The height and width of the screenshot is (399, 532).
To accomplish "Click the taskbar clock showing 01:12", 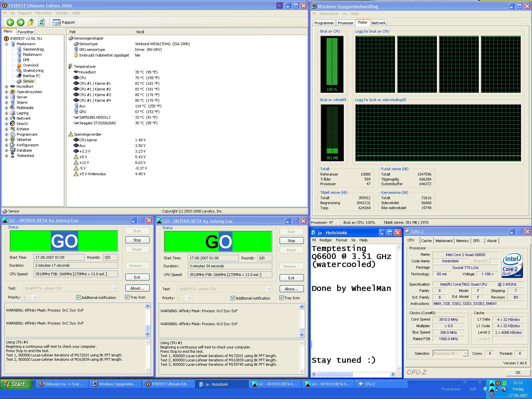I will click(518, 383).
